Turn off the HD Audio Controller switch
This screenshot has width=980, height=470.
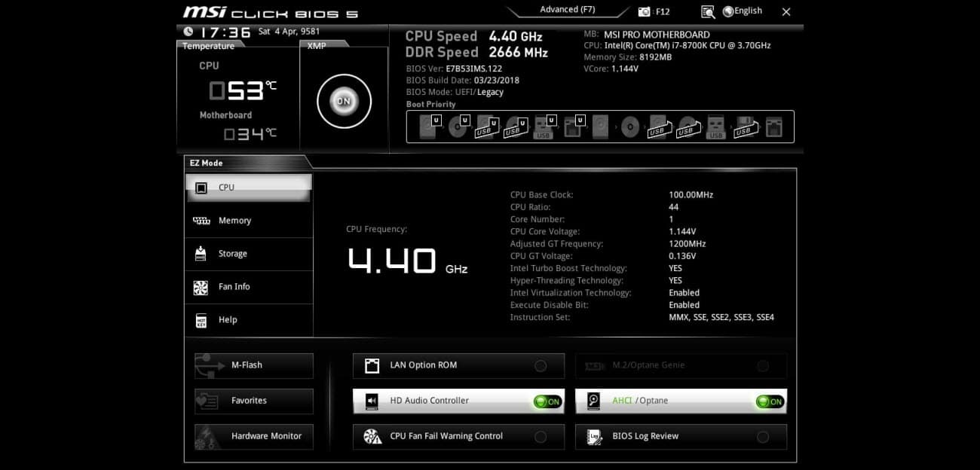click(x=547, y=401)
